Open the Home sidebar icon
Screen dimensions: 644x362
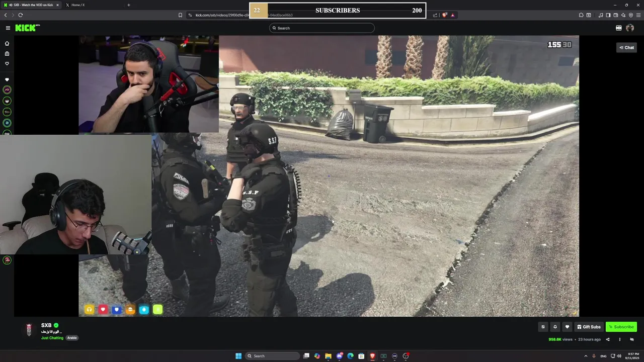tap(7, 44)
